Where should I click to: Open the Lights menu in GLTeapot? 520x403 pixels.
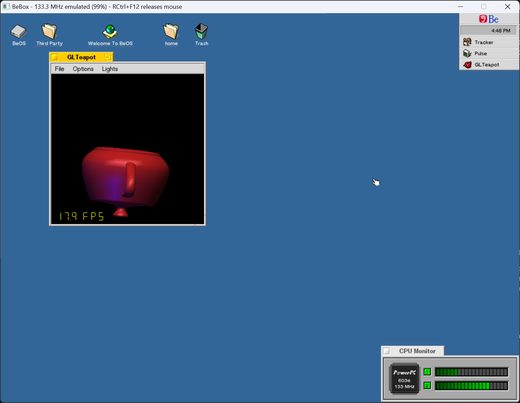pyautogui.click(x=110, y=69)
